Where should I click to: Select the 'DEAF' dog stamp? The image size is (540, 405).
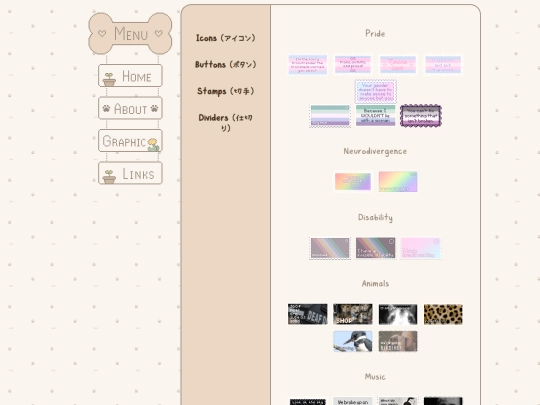[308, 314]
